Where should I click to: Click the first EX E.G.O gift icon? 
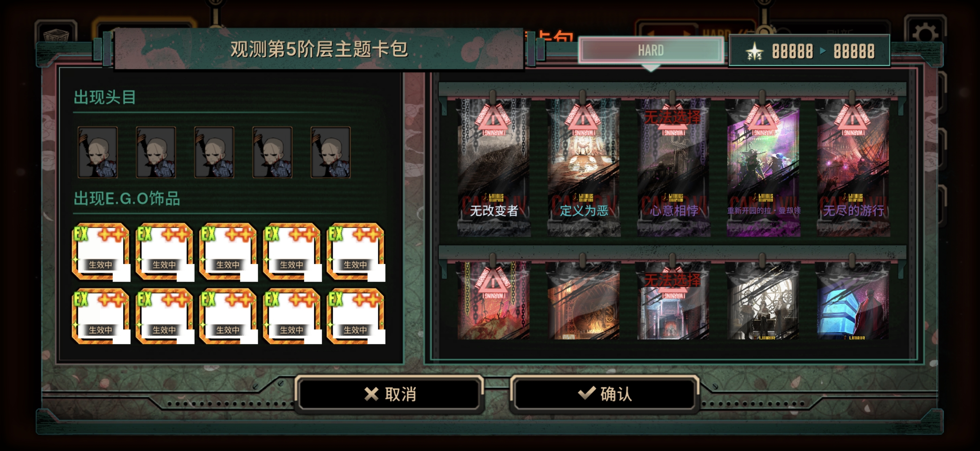[101, 252]
